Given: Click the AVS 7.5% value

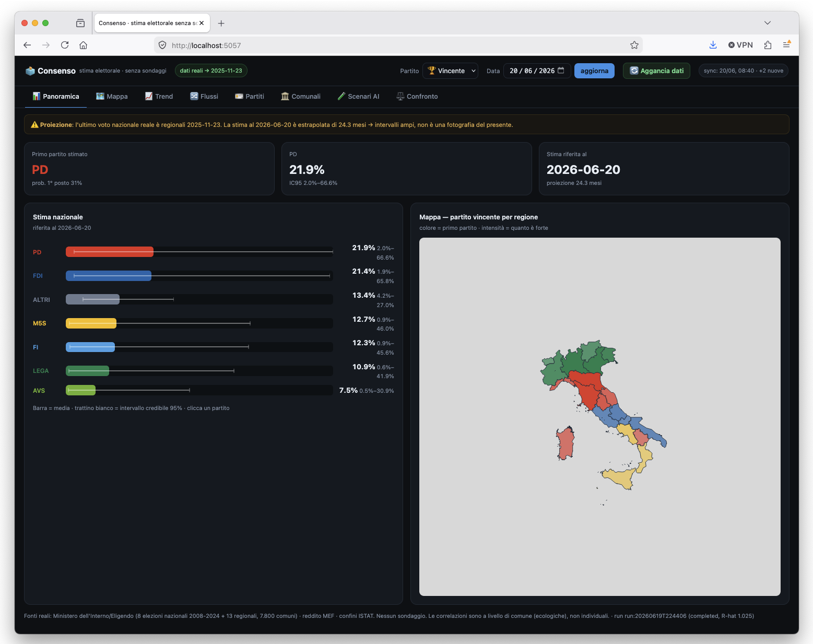Looking at the screenshot, I should [x=348, y=390].
